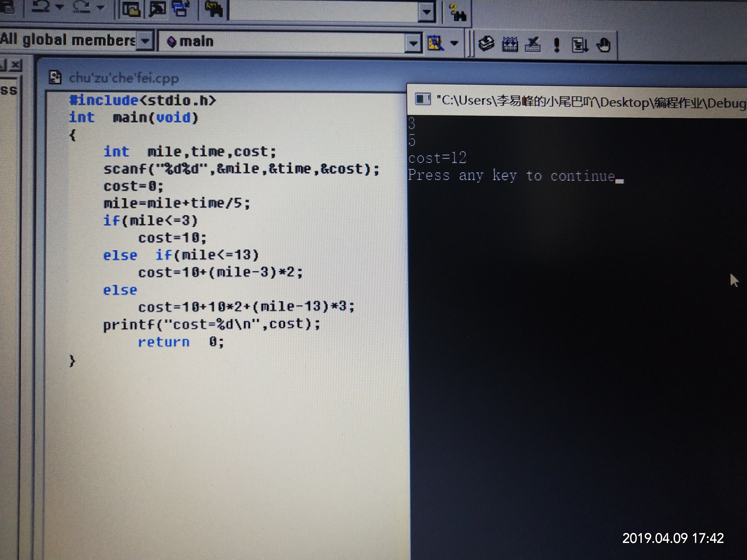
Task: Click the cost=10; line
Action: point(172,238)
